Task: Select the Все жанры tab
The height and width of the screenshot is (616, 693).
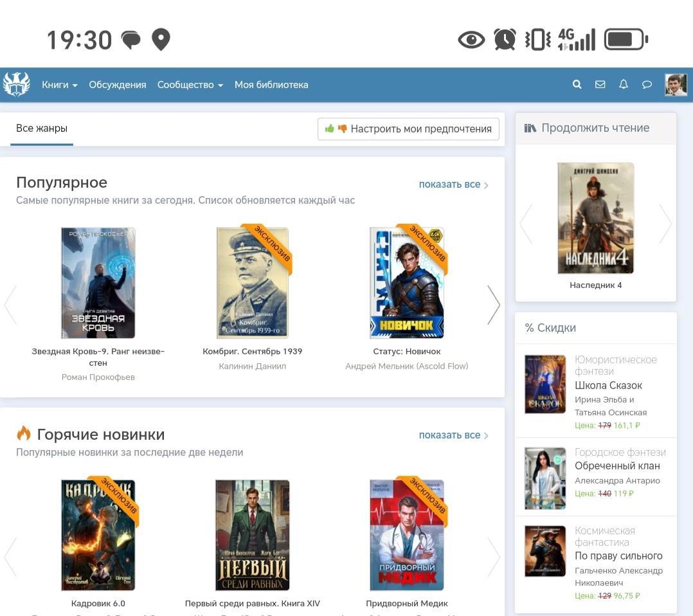Action: 42,129
